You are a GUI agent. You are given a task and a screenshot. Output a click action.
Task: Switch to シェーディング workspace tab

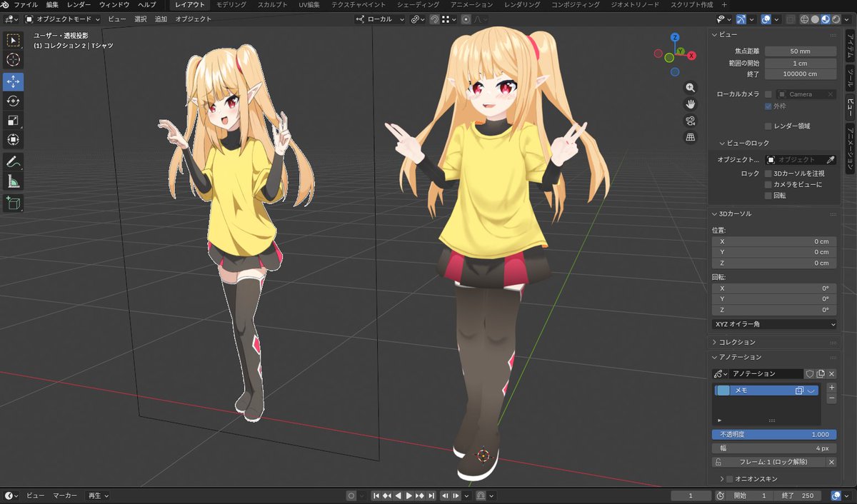pos(418,5)
